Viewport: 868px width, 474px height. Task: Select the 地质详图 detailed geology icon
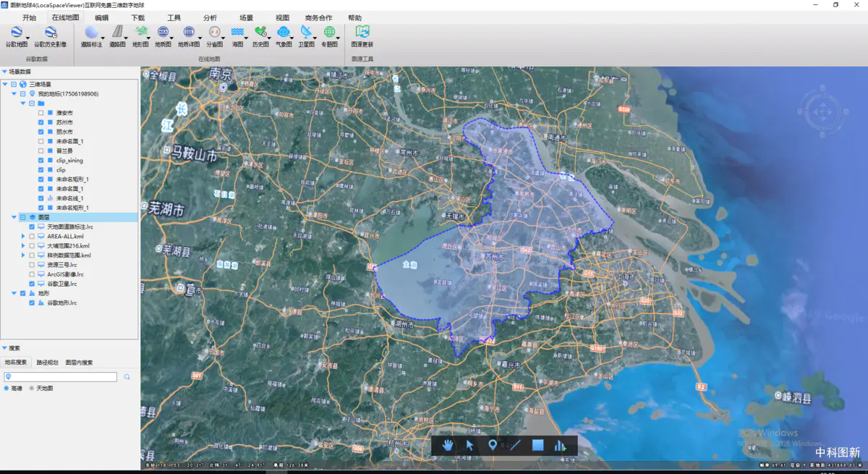pos(189,33)
